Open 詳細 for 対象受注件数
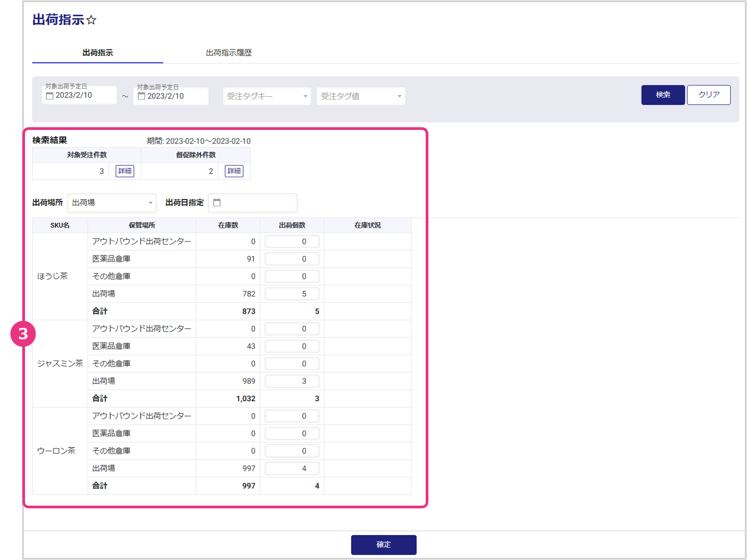 [x=124, y=171]
